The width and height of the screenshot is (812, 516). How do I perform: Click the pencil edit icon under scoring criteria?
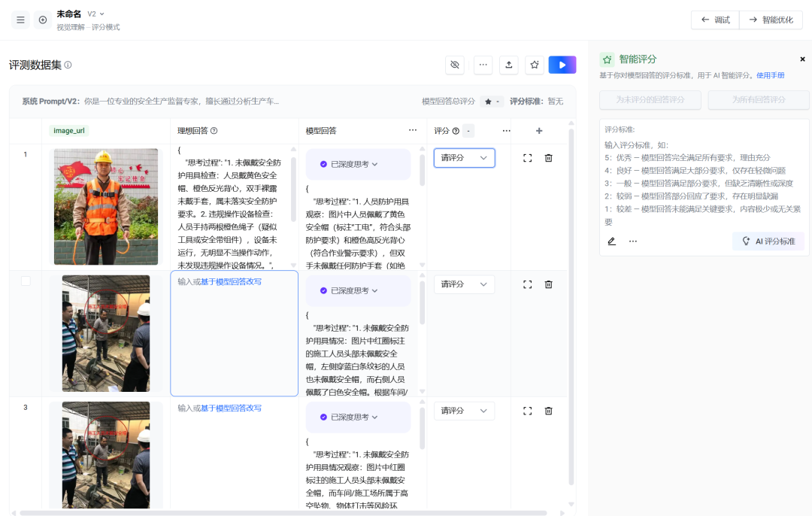tap(611, 241)
